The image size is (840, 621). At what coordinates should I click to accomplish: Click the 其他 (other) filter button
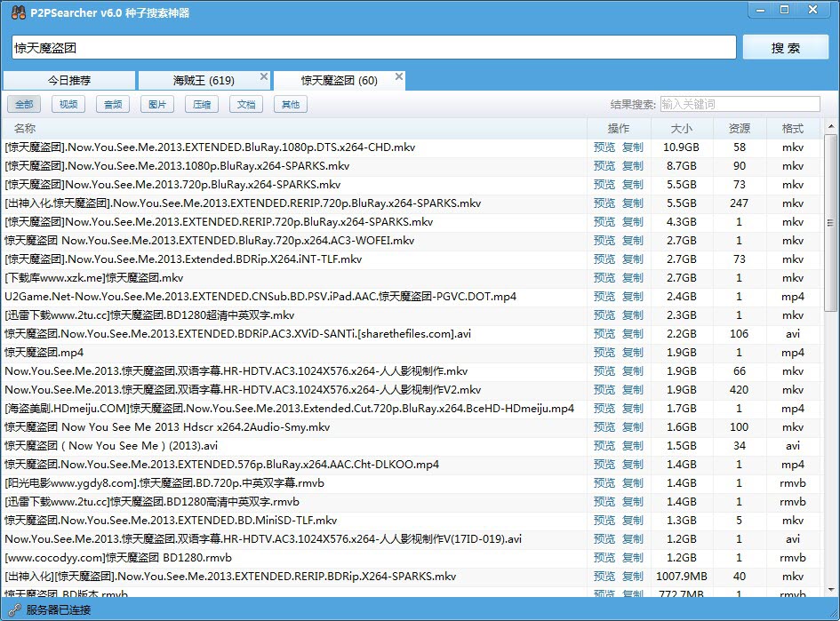[x=290, y=104]
